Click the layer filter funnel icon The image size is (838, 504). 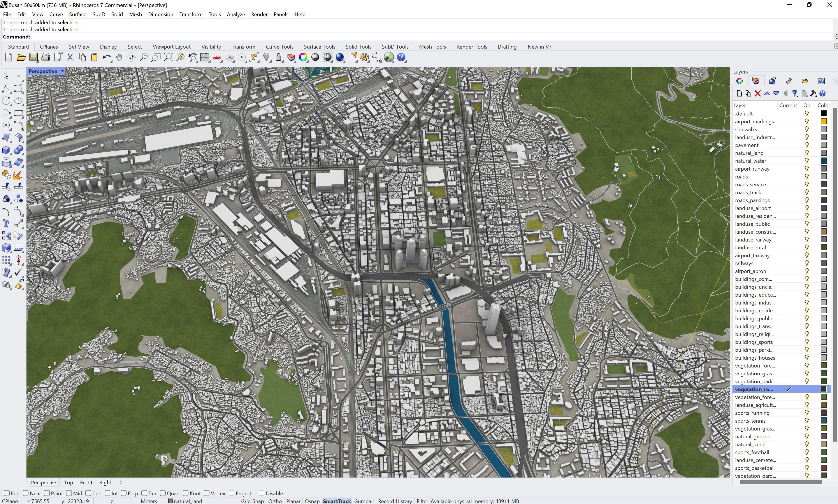[794, 93]
